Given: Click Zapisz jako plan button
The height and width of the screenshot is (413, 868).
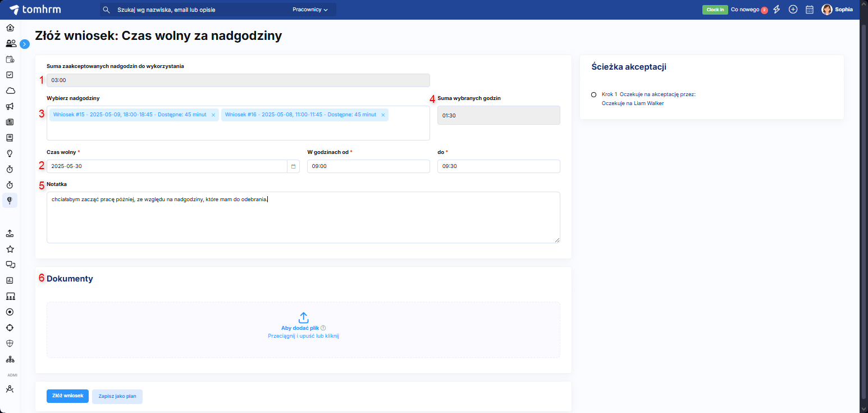Looking at the screenshot, I should [x=117, y=396].
